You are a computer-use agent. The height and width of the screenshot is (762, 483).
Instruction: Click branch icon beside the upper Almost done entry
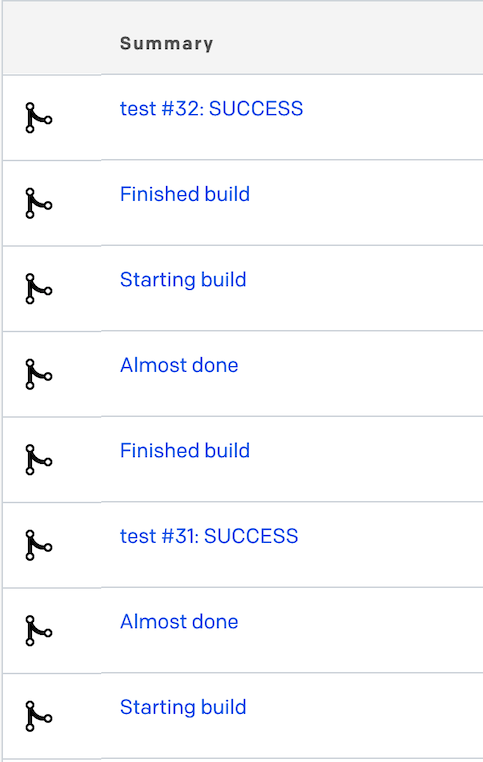coord(38,374)
